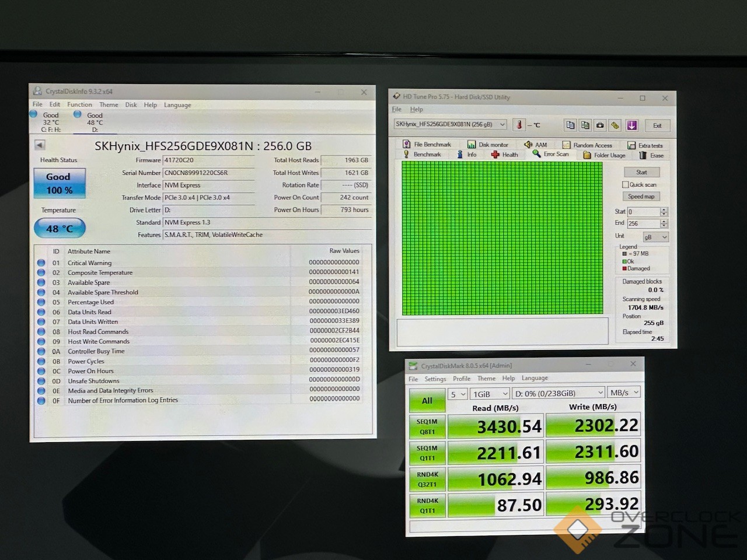The height and width of the screenshot is (560, 747).
Task: Click the thermometer temperature icon in HD Tune
Action: click(x=519, y=125)
